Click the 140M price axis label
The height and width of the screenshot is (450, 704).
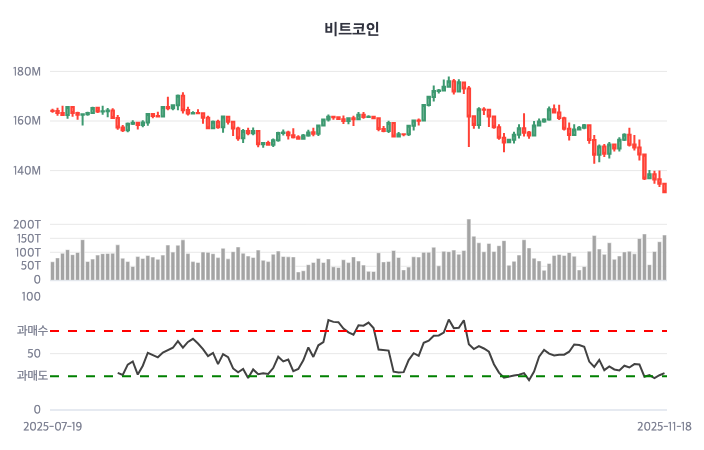(27, 171)
